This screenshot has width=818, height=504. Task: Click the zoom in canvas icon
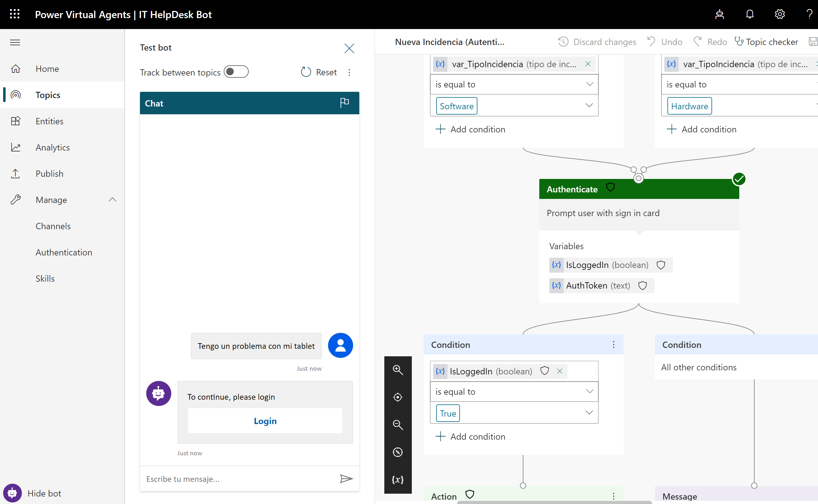[397, 370]
